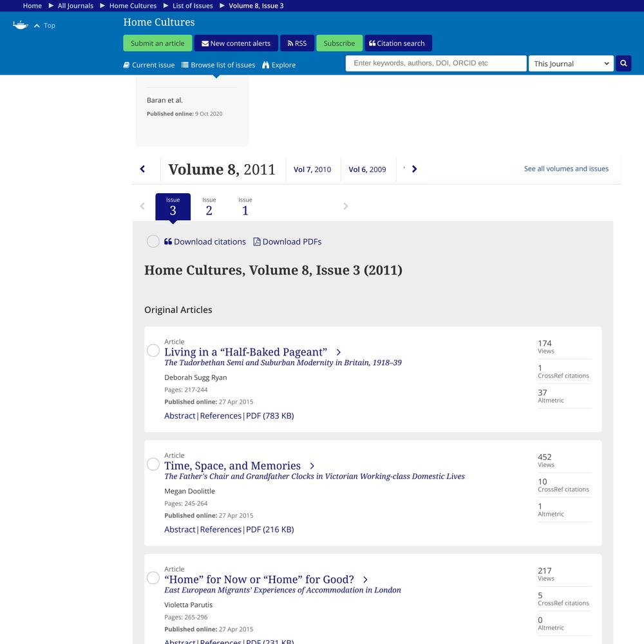The width and height of the screenshot is (644, 644).
Task: Click Home Cultures breadcrumb
Action: [x=133, y=6]
